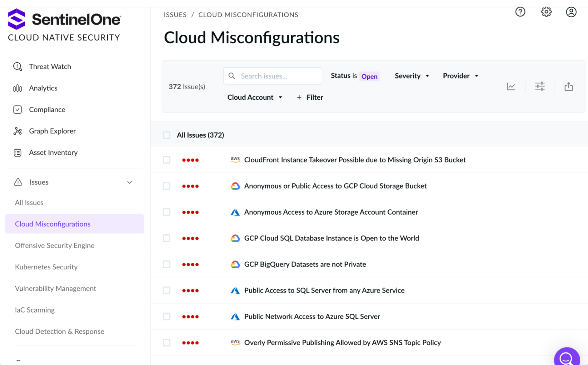Open the Provider filter dropdown
This screenshot has width=588, height=365.
460,76
